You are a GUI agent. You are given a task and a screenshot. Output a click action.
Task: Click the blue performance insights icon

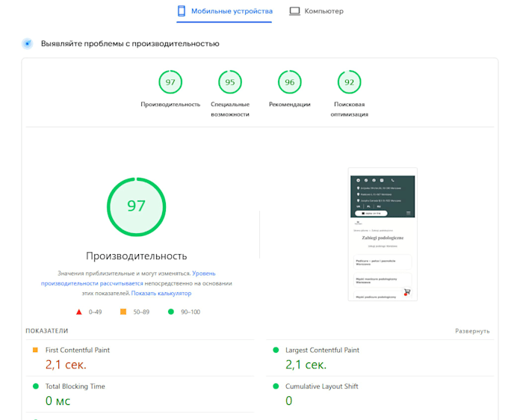click(28, 43)
